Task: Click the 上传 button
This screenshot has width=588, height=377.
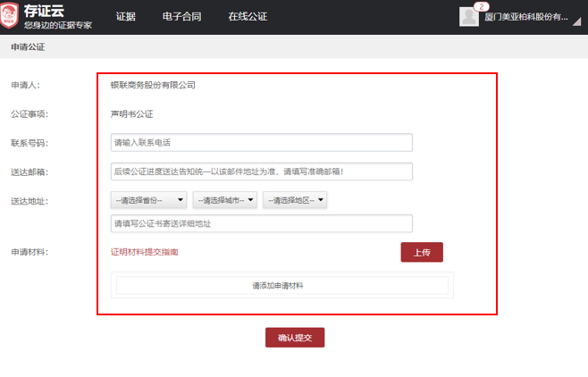Action: point(422,252)
